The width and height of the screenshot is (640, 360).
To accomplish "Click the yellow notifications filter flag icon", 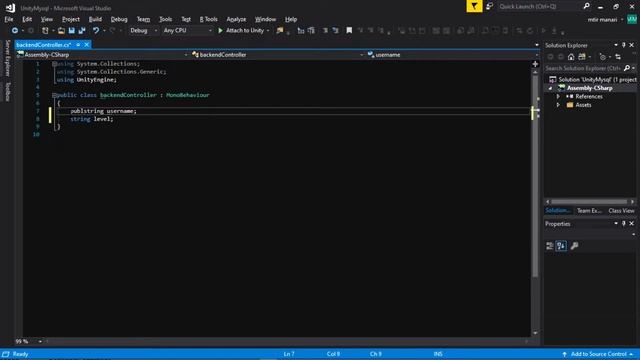I will (474, 6).
